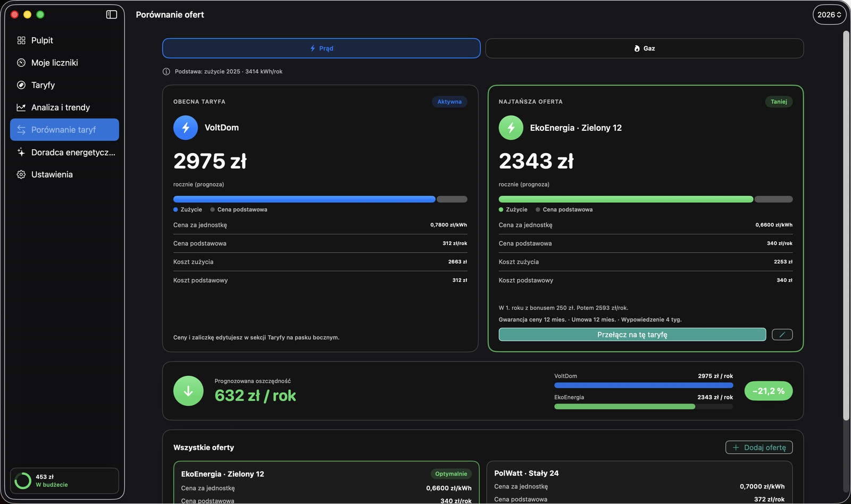Click the Porównanie ofert page title
Screen dimensions: 851x504
click(x=170, y=15)
